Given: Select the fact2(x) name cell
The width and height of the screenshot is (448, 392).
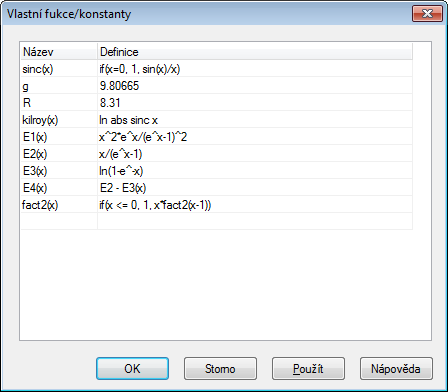Looking at the screenshot, I should click(59, 205).
